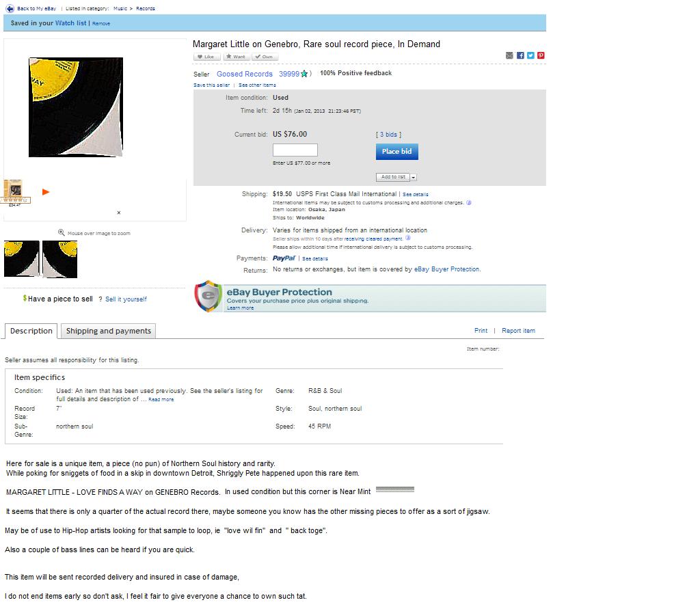The width and height of the screenshot is (700, 611).
Task: Click the Place bid button
Action: pos(397,152)
